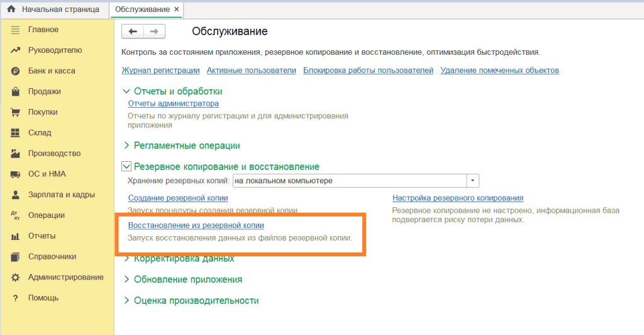
Task: Open Покупки via the shopping cart icon
Action: (x=16, y=112)
